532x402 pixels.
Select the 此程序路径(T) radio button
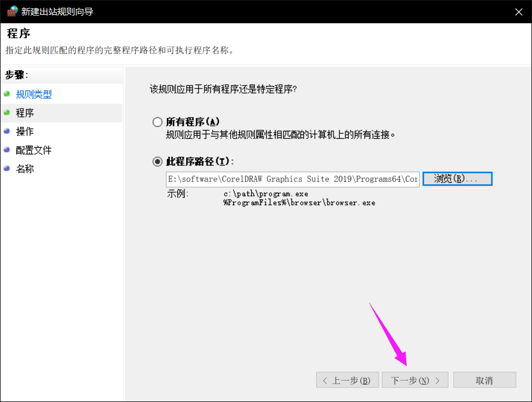pyautogui.click(x=157, y=162)
